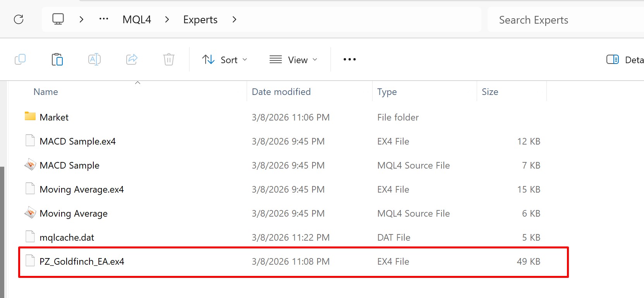Click the Delete trash icon
The image size is (644, 298).
pyautogui.click(x=169, y=59)
